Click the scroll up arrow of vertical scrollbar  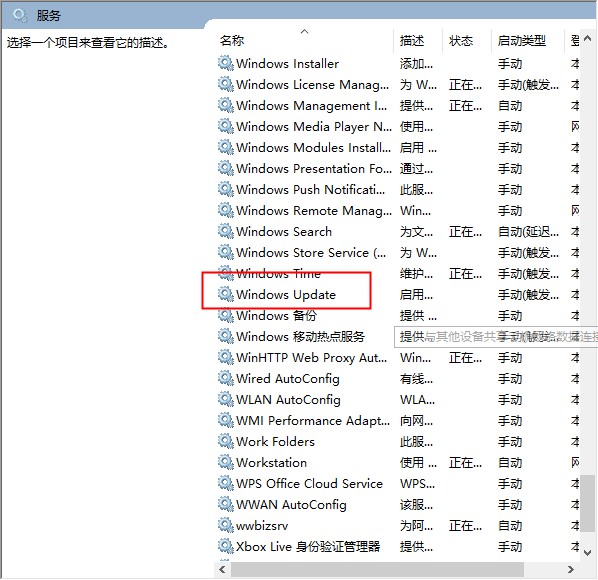[x=588, y=39]
